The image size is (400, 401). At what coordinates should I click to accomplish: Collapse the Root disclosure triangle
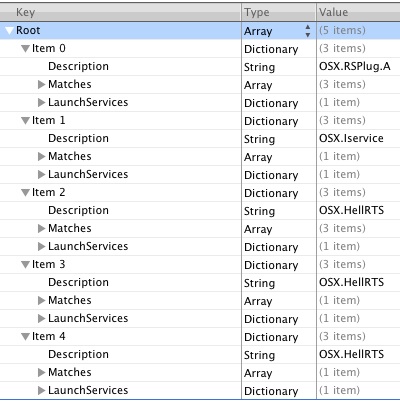(x=10, y=31)
